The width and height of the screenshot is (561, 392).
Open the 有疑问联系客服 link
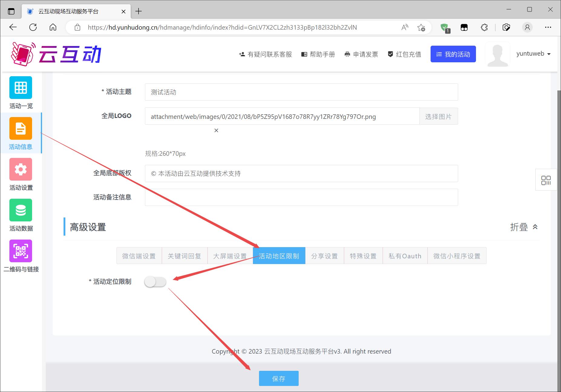265,54
